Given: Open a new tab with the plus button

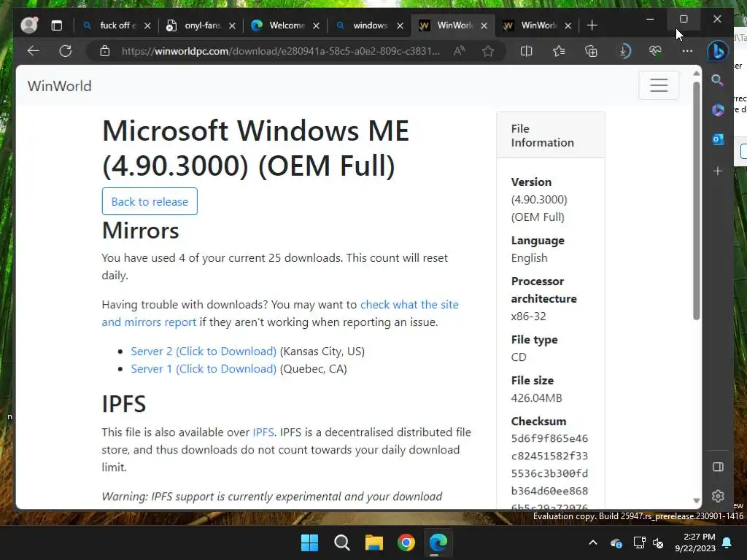Looking at the screenshot, I should (x=592, y=26).
